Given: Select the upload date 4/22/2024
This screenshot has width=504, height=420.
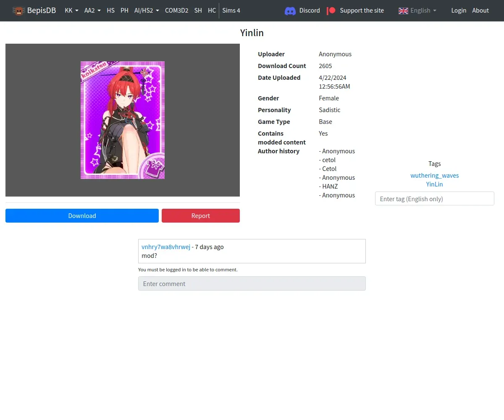Looking at the screenshot, I should 333,77.
